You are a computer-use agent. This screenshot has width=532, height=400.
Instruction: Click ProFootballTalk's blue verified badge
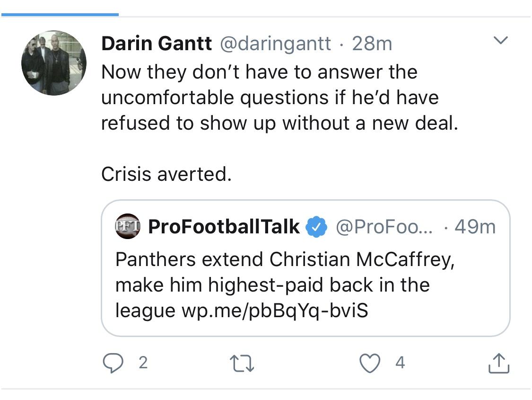point(316,227)
